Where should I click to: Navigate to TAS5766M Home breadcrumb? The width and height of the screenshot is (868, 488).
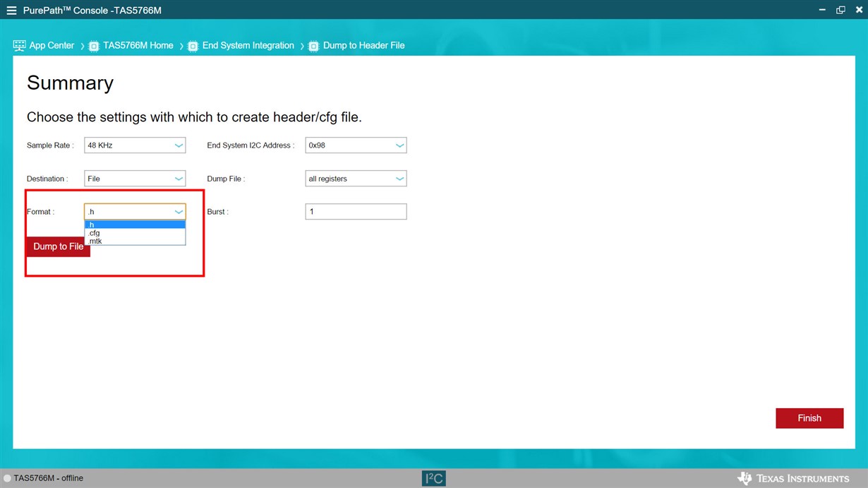pos(138,45)
